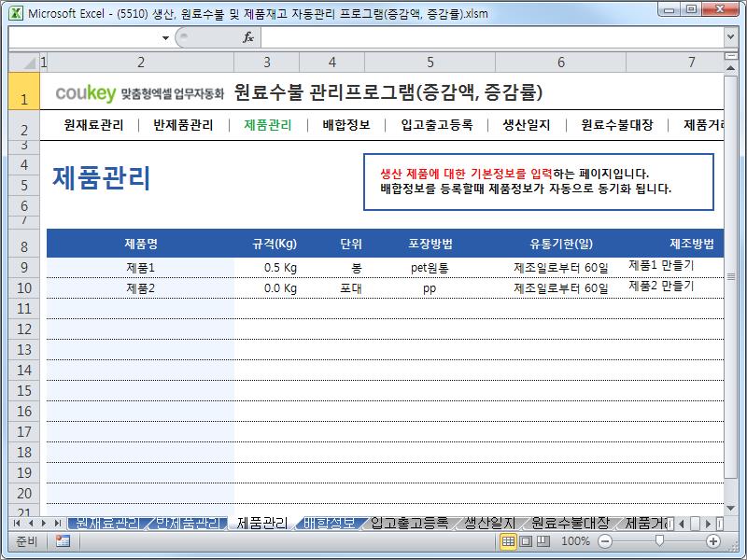Select the 포대 unit cell
This screenshot has height=560, width=747.
[x=332, y=288]
